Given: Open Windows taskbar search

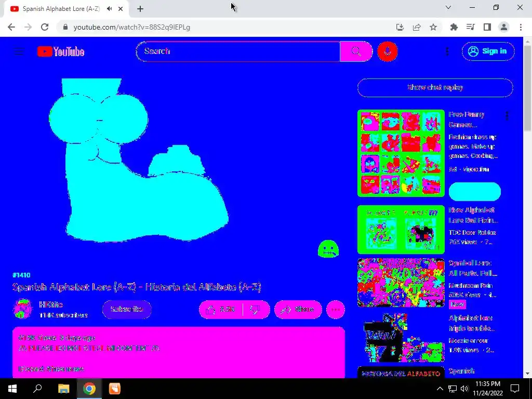Looking at the screenshot, I should [37, 389].
